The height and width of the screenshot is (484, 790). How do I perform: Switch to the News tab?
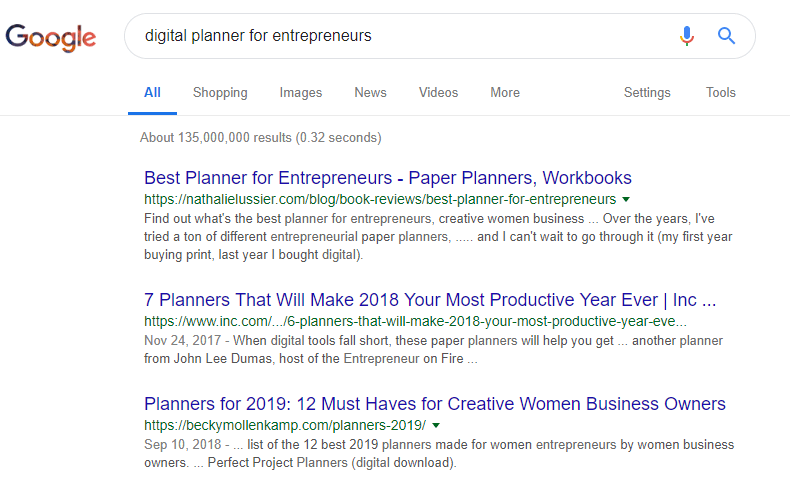point(370,93)
